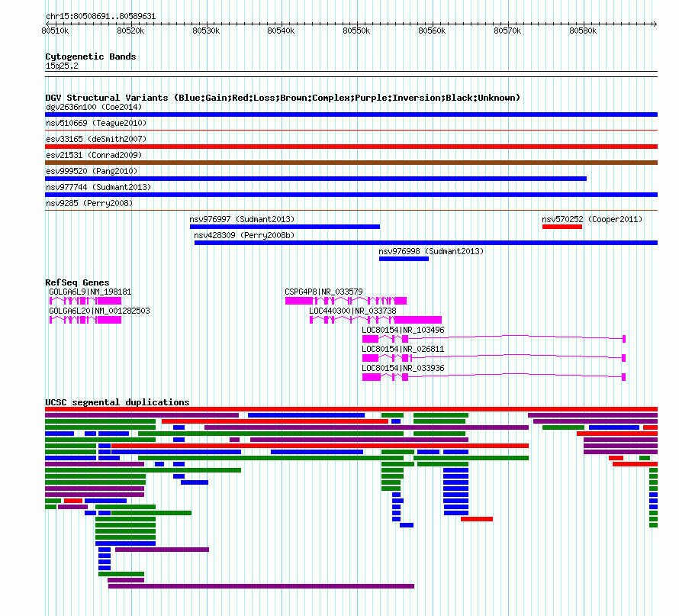Click the esv999520 (Pang2010) blue bar
The image size is (679, 616).
tap(316, 179)
